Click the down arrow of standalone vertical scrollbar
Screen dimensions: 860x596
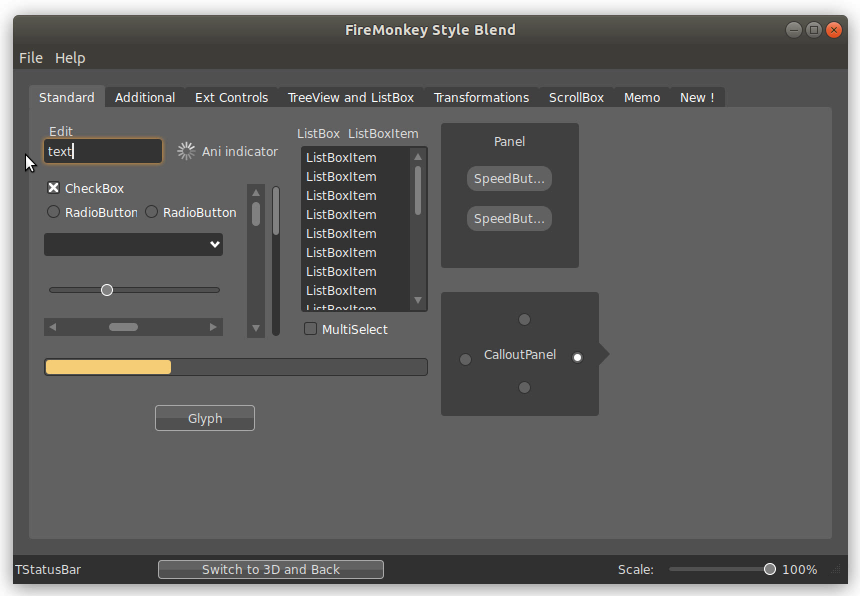click(x=256, y=328)
